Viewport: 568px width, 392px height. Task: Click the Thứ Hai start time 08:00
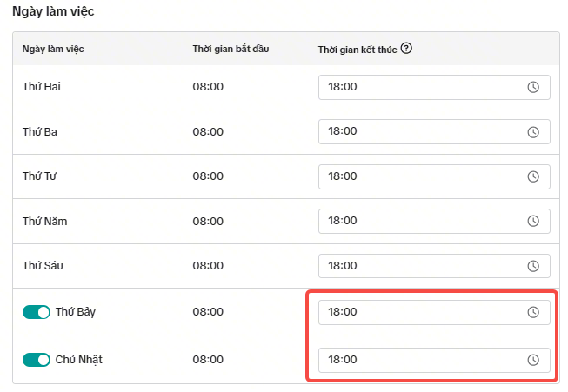click(x=209, y=87)
